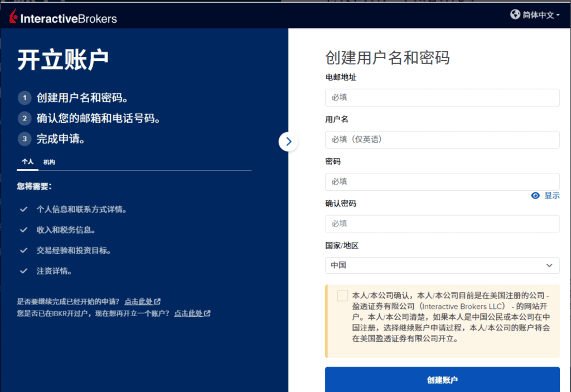Image resolution: width=571 pixels, height=392 pixels.
Task: Click the 电邮地址 input field
Action: click(442, 97)
